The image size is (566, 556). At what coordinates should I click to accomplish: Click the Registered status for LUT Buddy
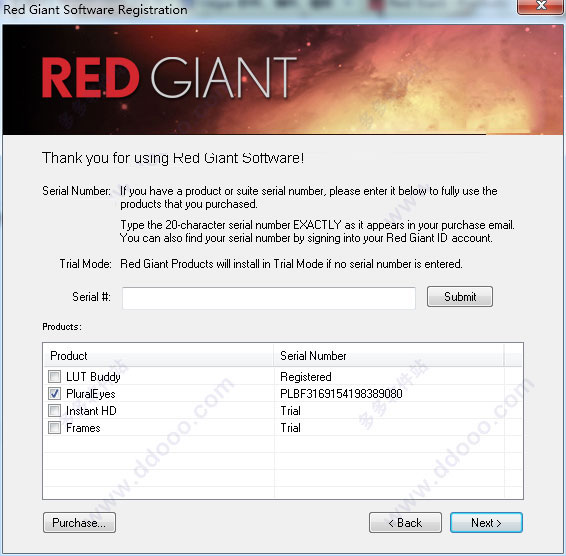pos(306,377)
